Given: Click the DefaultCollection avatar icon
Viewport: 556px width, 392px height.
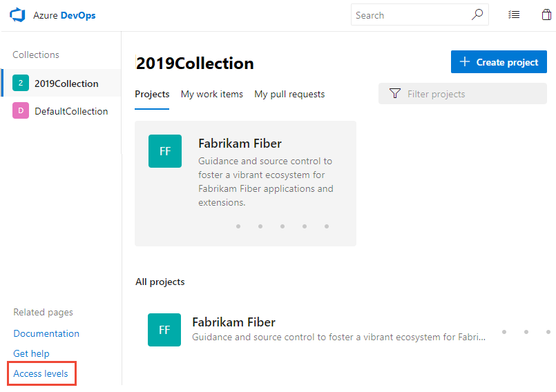Looking at the screenshot, I should pyautogui.click(x=21, y=111).
